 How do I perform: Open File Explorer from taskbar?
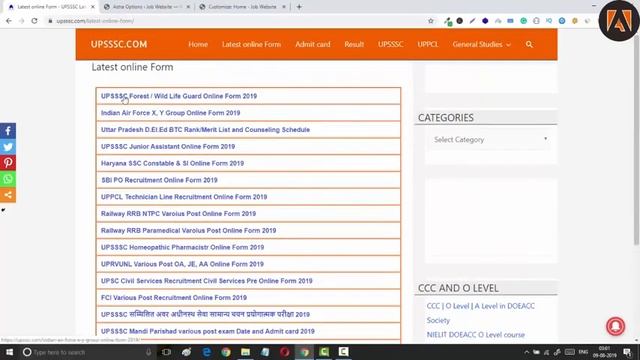[x=245, y=352]
